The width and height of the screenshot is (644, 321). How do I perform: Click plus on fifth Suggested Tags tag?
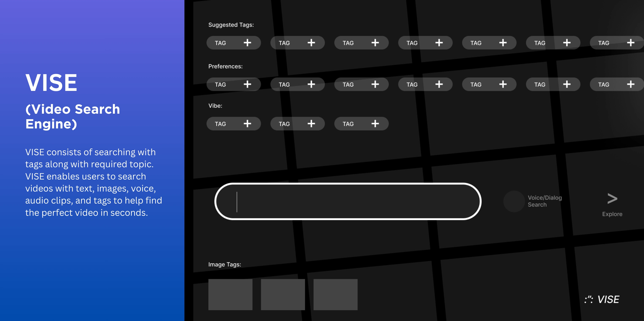pos(503,43)
